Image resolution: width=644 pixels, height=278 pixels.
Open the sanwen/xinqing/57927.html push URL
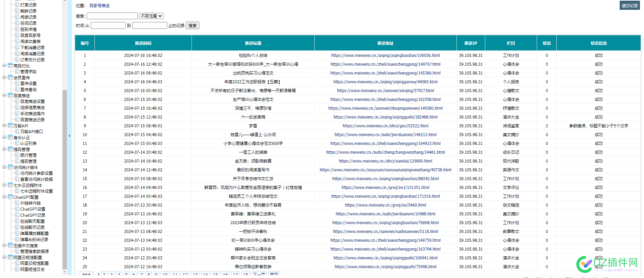pos(385,91)
